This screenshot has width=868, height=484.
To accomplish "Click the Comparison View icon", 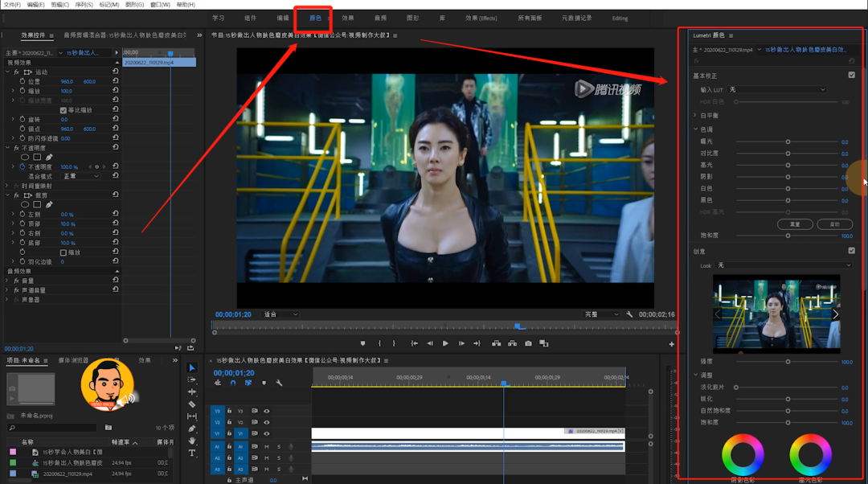I will (544, 343).
